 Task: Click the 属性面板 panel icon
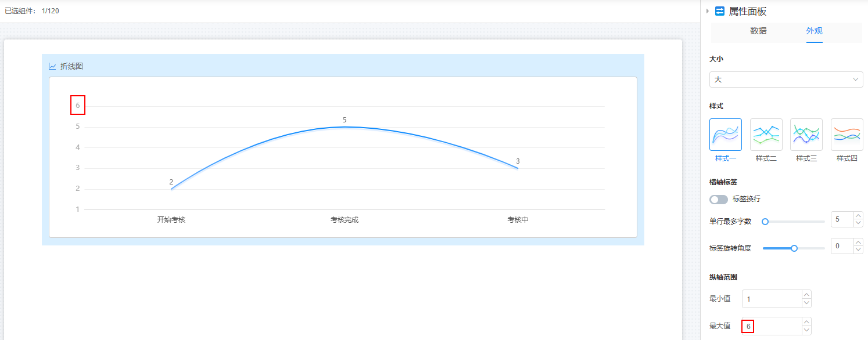(720, 11)
